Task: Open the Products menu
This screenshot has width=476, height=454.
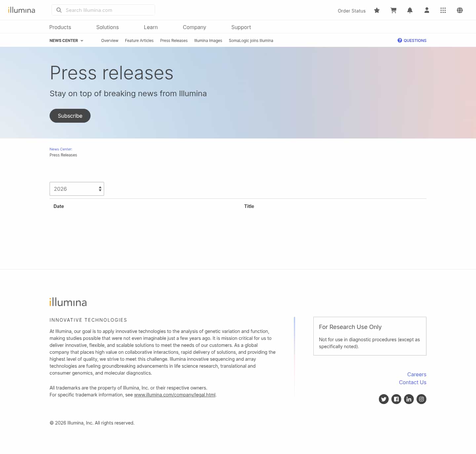Action: [60, 27]
